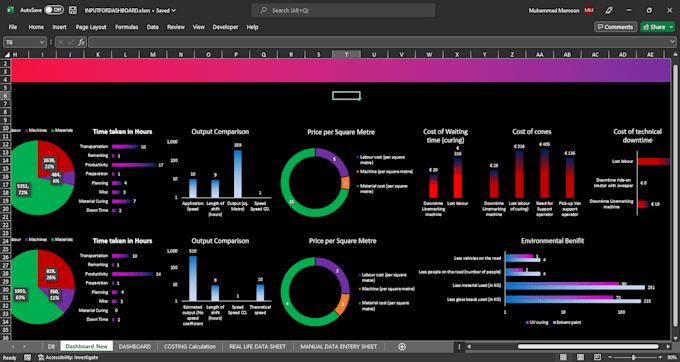This screenshot has width=680, height=362.
Task: Toggle the AutoSave switch
Action: point(54,10)
